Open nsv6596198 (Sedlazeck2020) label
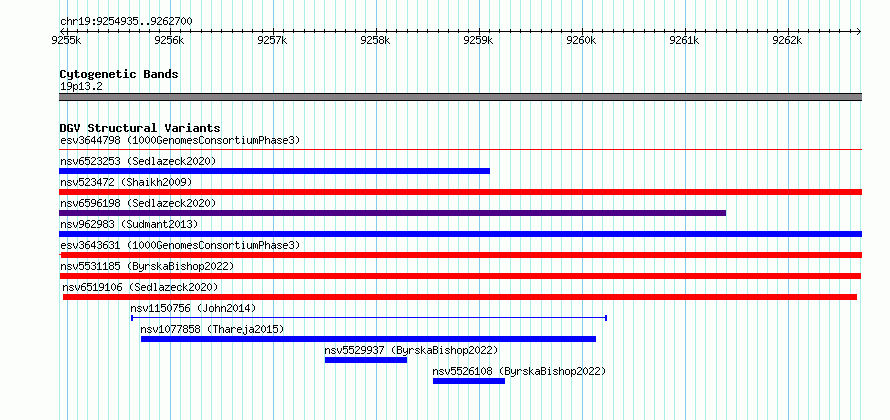Image resolution: width=890 pixels, height=420 pixels. (138, 203)
